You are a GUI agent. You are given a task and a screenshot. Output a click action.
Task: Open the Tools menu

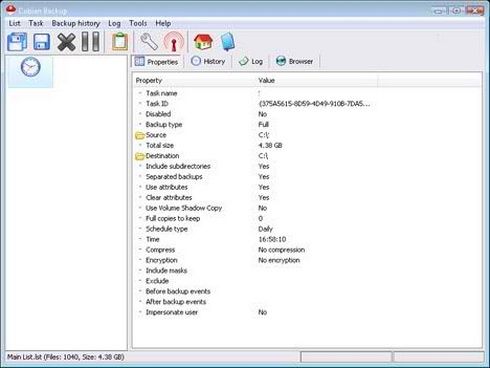pyautogui.click(x=138, y=23)
